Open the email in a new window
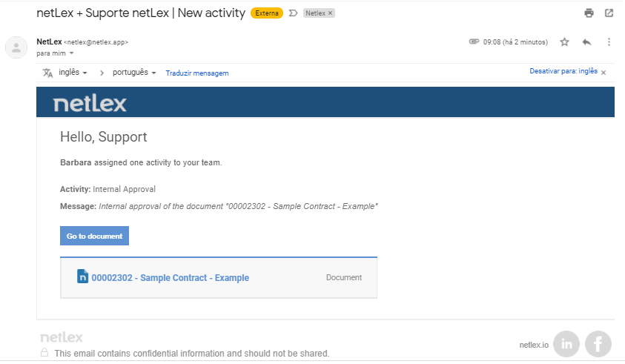This screenshot has width=625, height=364. (609, 13)
